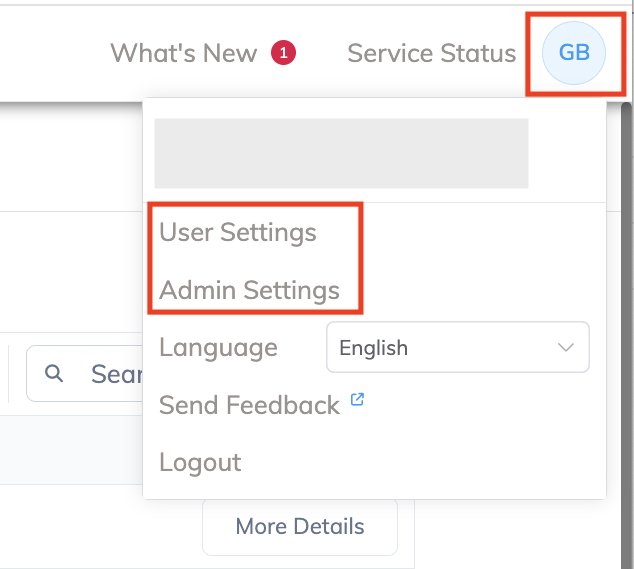Click the partially visible control left of Search
The image size is (634, 569).
click(4, 373)
